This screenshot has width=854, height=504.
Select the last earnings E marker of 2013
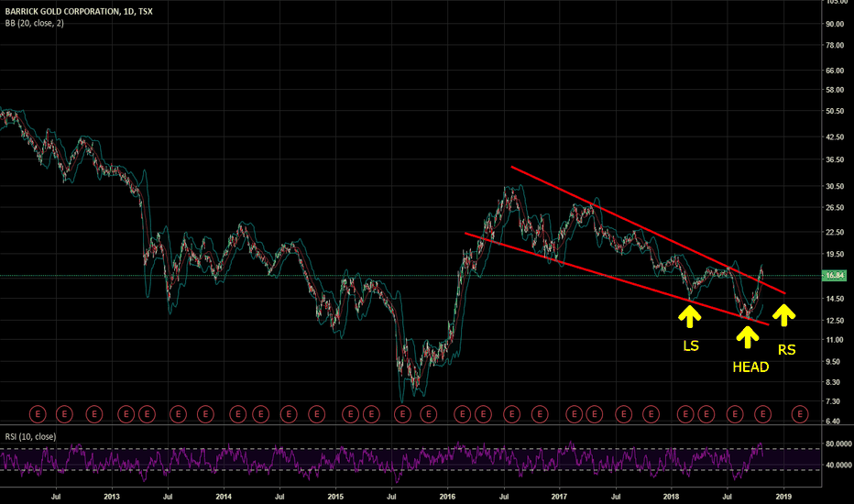click(x=205, y=414)
